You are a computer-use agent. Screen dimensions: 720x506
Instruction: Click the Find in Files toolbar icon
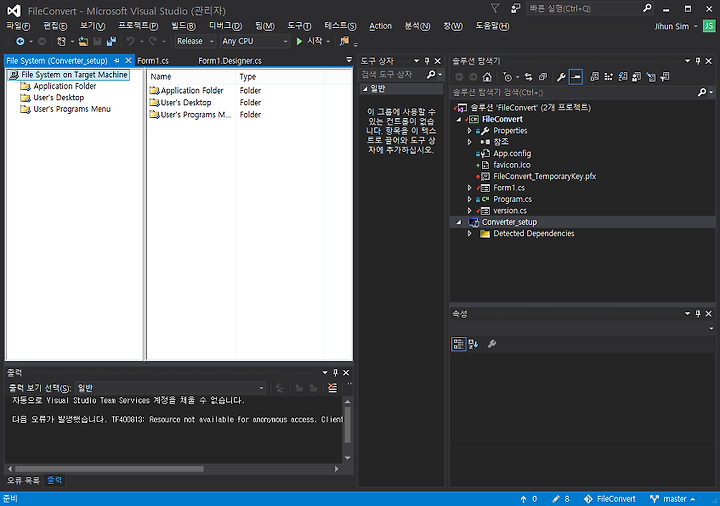point(344,41)
